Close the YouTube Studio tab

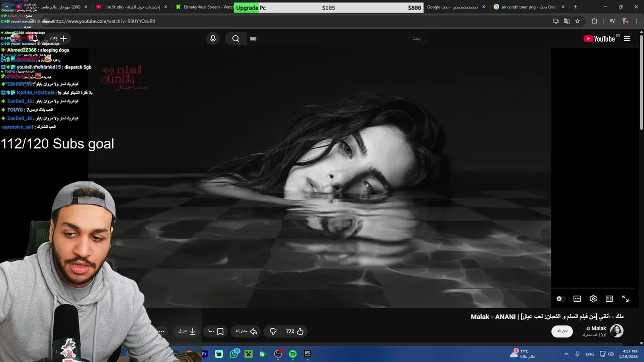click(166, 7)
